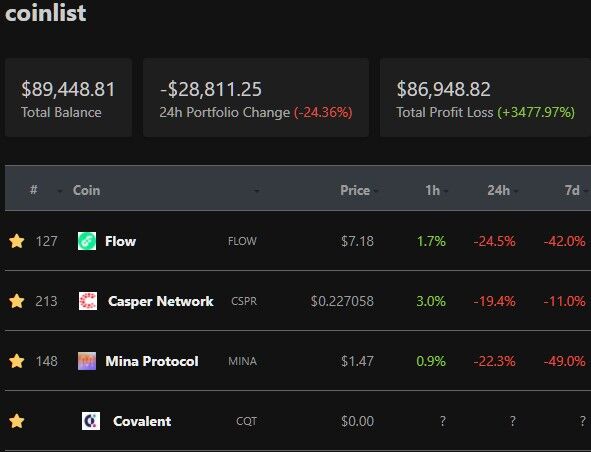Sort by 1h change column header
Screen dimensions: 591x452
click(x=432, y=190)
